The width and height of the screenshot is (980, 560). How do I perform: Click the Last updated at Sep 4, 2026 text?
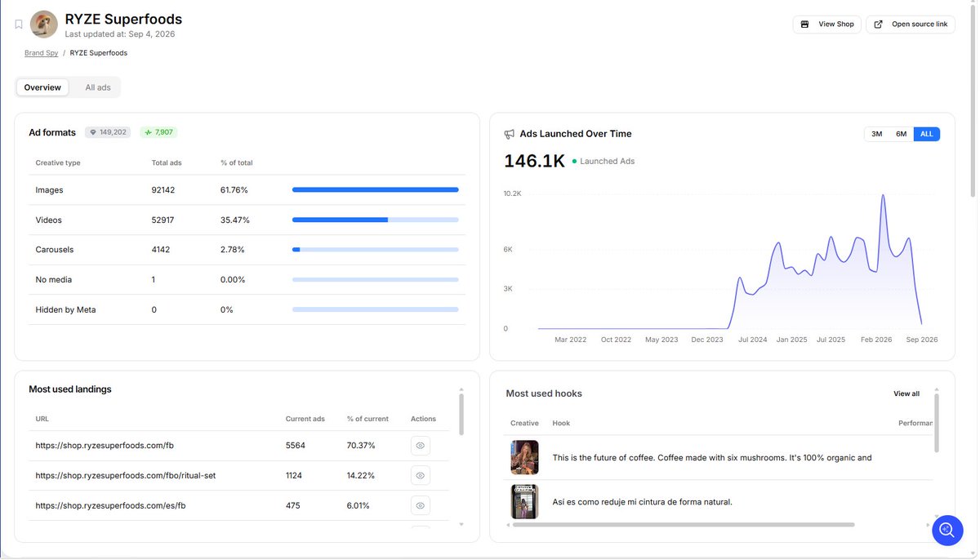click(120, 34)
